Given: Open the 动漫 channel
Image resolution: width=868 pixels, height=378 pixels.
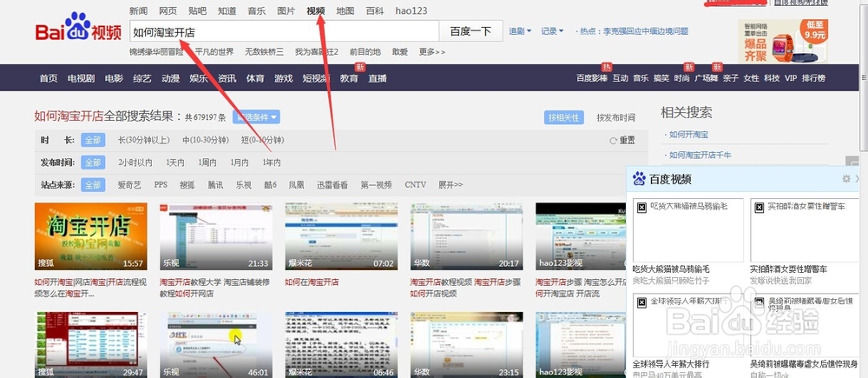Looking at the screenshot, I should click(170, 78).
